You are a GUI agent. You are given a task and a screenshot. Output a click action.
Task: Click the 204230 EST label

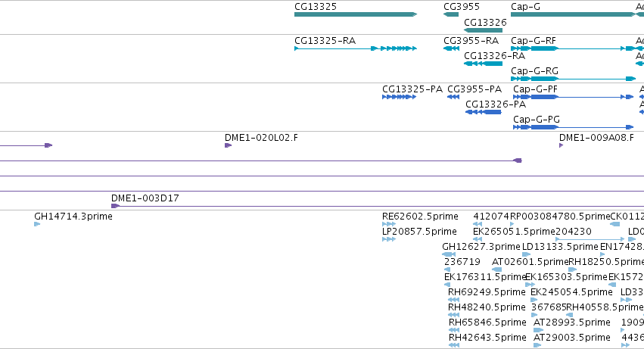coord(574,232)
